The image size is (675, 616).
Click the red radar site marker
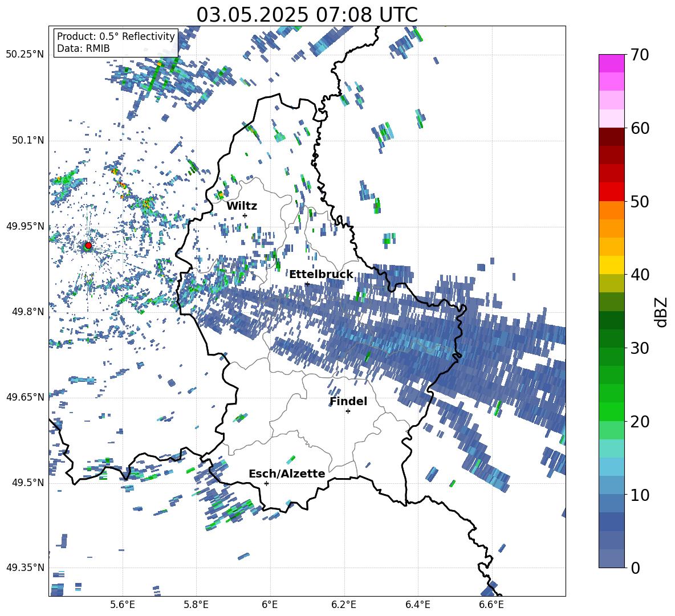pyautogui.click(x=88, y=246)
